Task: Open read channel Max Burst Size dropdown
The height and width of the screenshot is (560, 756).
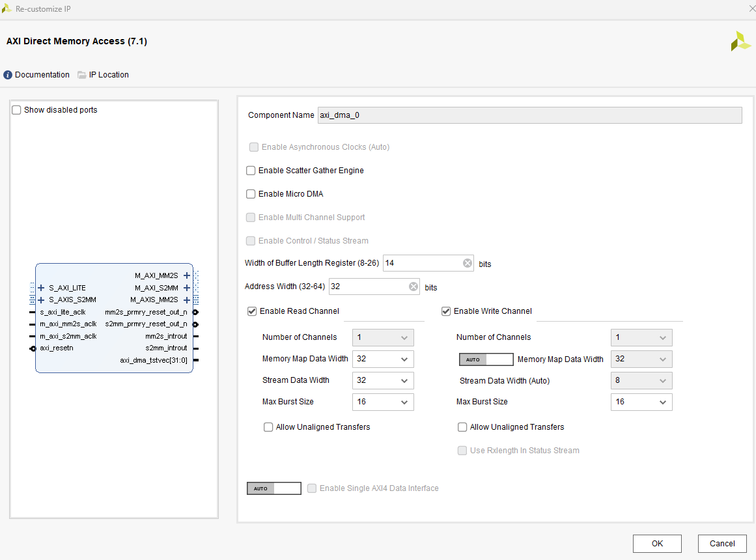Action: (383, 402)
